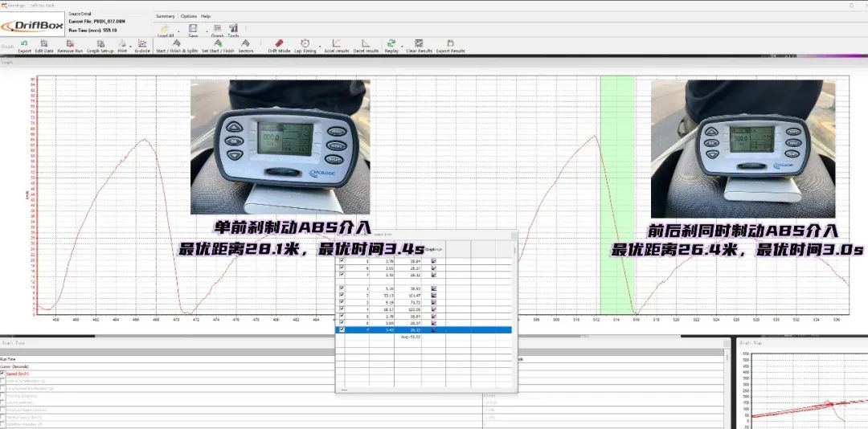Open the Summary menu
This screenshot has width=868, height=429.
point(165,17)
